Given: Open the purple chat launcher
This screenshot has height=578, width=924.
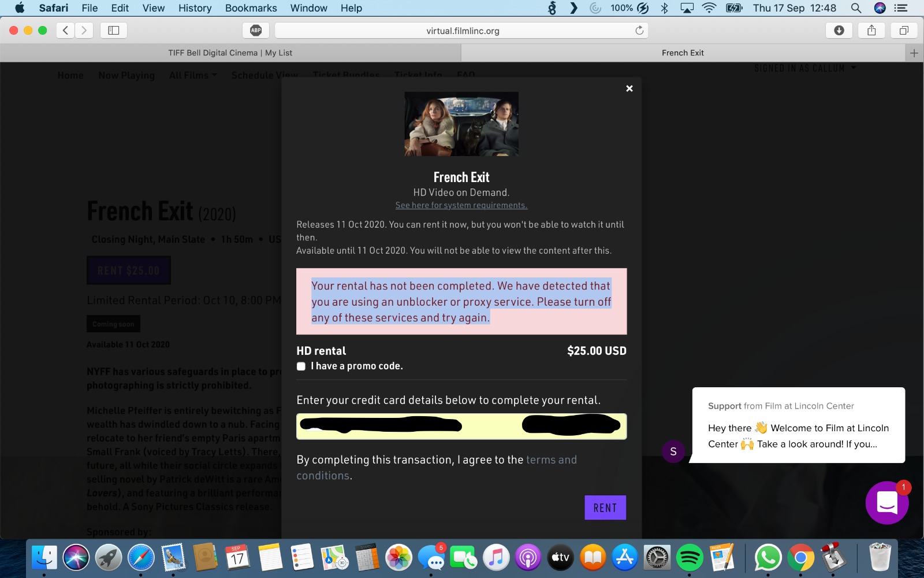Looking at the screenshot, I should [886, 503].
